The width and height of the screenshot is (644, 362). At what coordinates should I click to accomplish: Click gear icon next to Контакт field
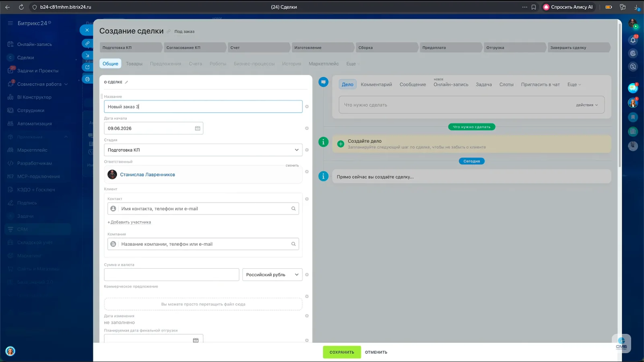[x=307, y=199]
